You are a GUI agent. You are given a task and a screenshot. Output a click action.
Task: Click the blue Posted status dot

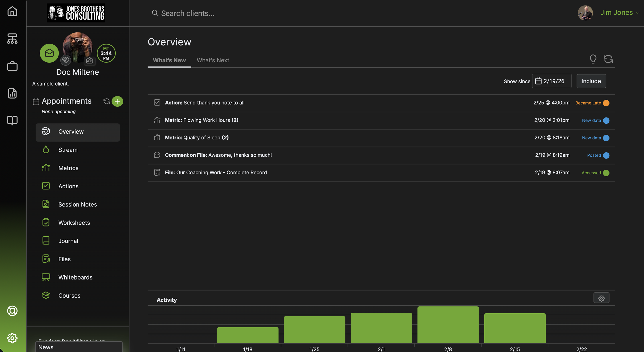[x=606, y=155]
